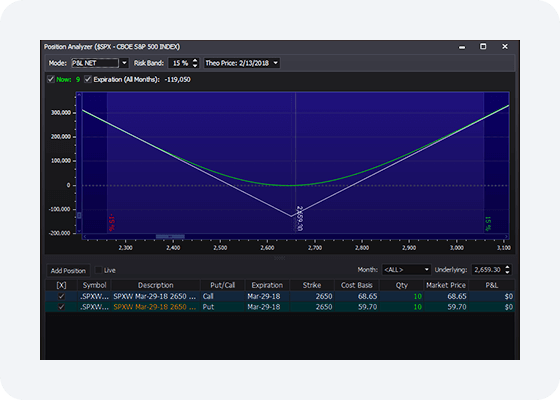This screenshot has width=560, height=400.
Task: Decrease Underlying price with down arrow
Action: (x=508, y=272)
